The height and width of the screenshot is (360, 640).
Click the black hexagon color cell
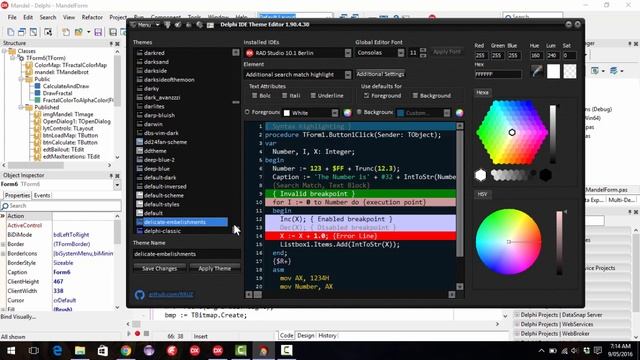[x=545, y=175]
